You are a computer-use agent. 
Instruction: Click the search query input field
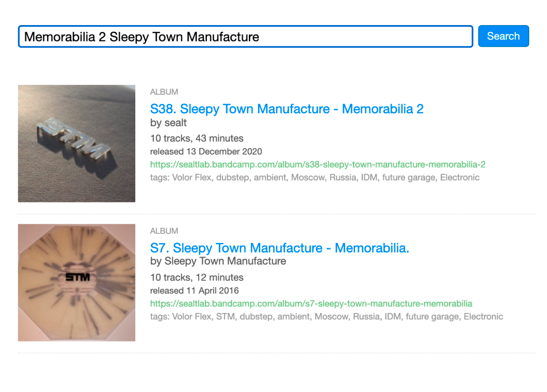pos(245,36)
